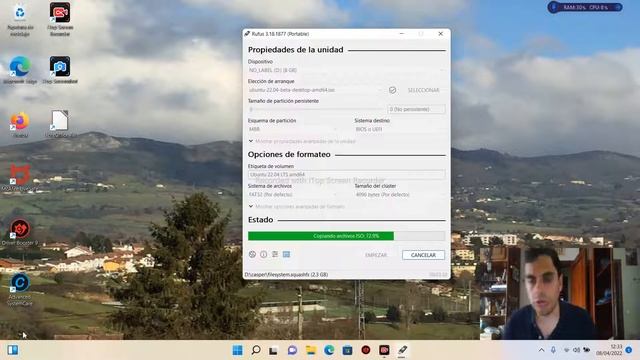
Task: Open File Explorer from taskbar
Action: point(311,350)
